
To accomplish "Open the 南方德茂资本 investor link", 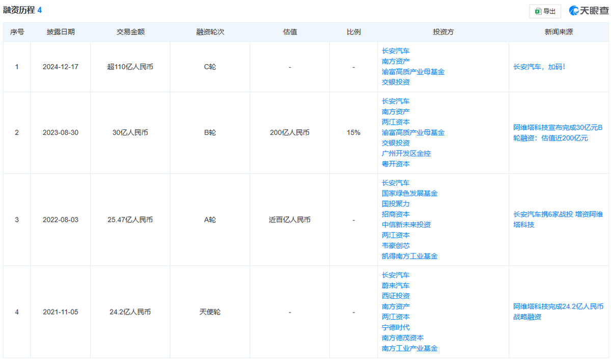I will pyautogui.click(x=403, y=338).
